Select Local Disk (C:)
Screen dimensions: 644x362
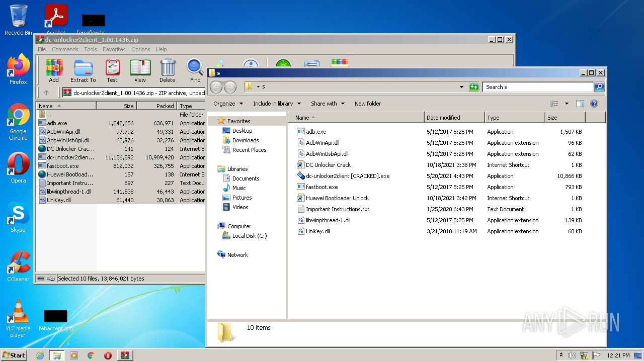(x=249, y=236)
